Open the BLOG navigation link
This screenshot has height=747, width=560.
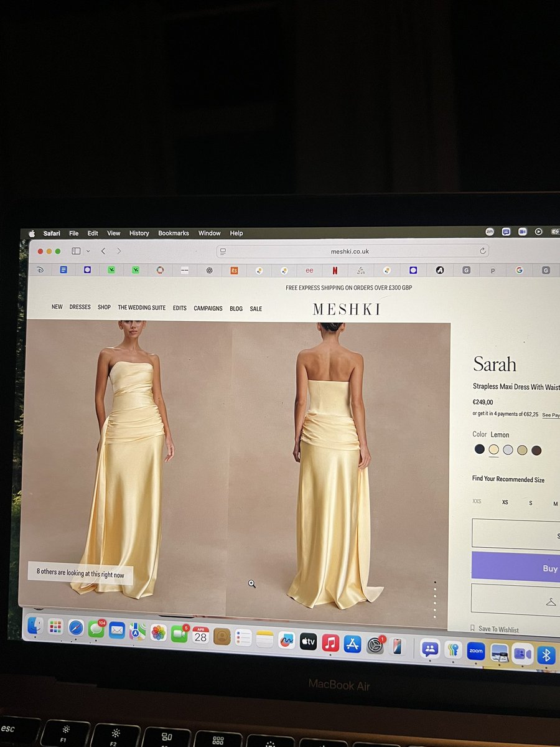click(236, 309)
